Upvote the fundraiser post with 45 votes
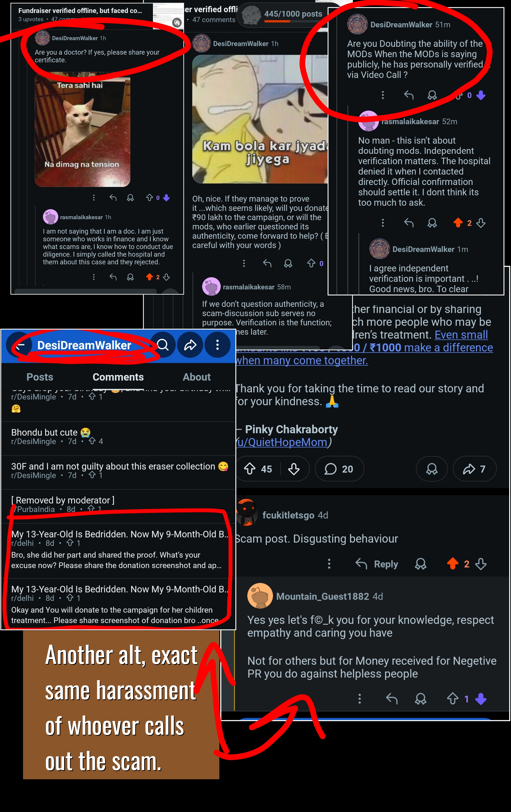 [x=250, y=468]
